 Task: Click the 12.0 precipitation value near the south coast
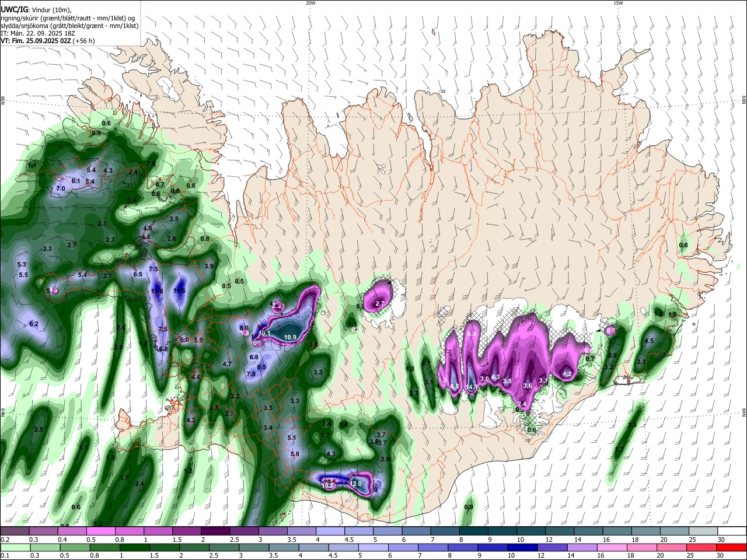tap(356, 484)
